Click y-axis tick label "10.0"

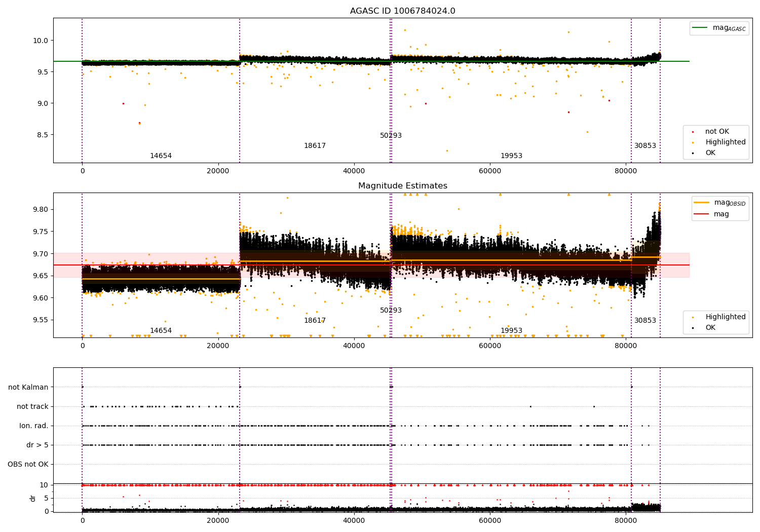[x=42, y=41]
